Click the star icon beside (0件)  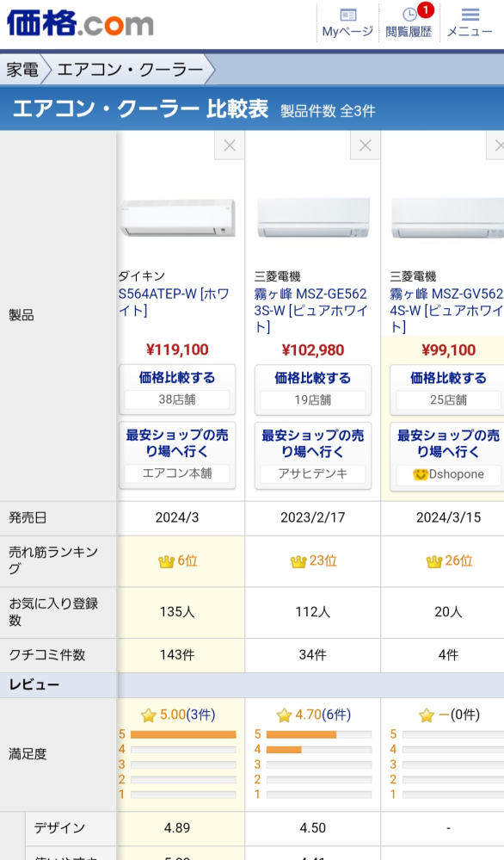427,715
